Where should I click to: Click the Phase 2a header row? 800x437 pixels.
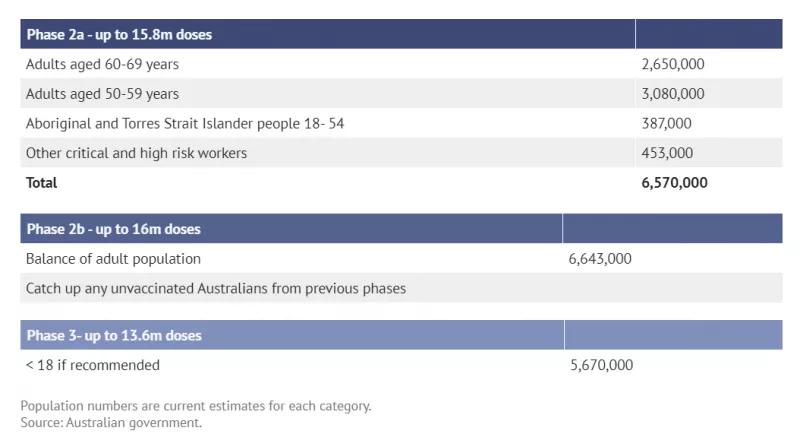pos(401,34)
